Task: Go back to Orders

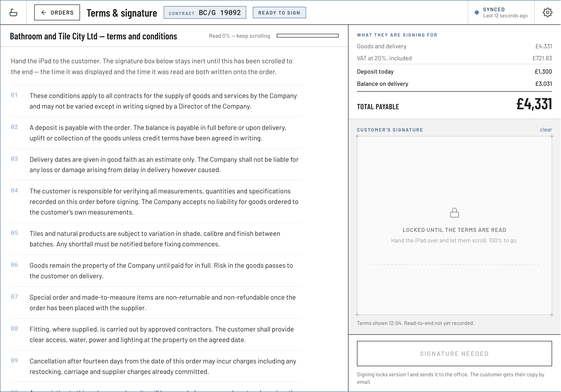Action: [x=57, y=12]
